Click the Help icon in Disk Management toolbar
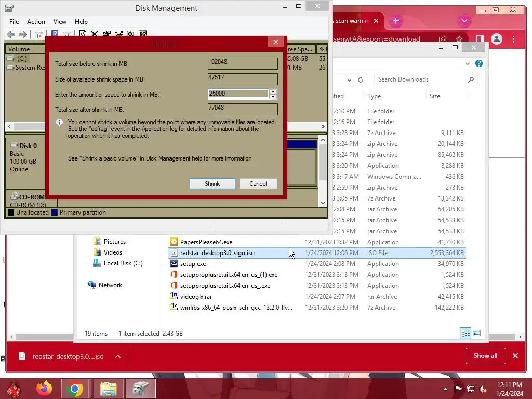Image resolution: width=532 pixels, height=399 pixels. (x=55, y=34)
